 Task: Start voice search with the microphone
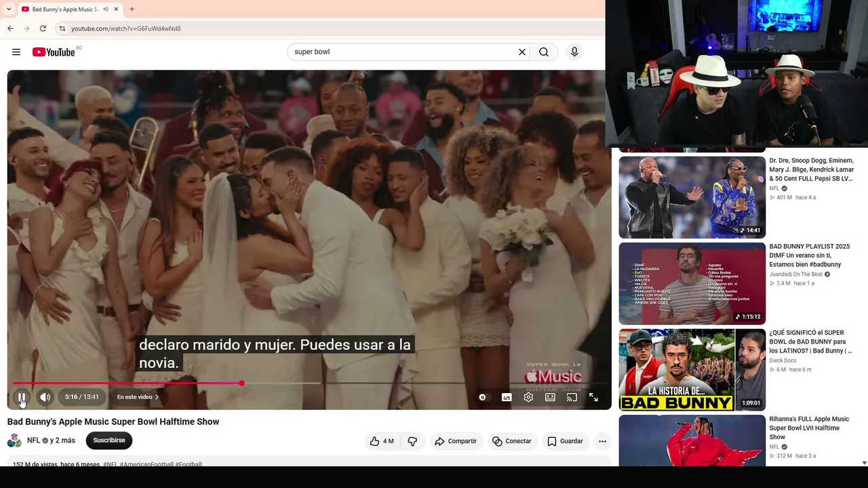[x=574, y=52]
